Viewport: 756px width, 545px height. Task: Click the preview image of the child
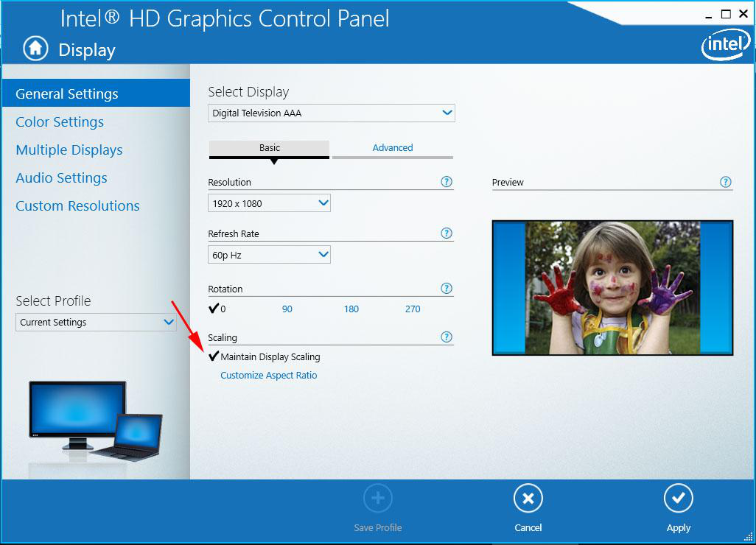tap(612, 288)
